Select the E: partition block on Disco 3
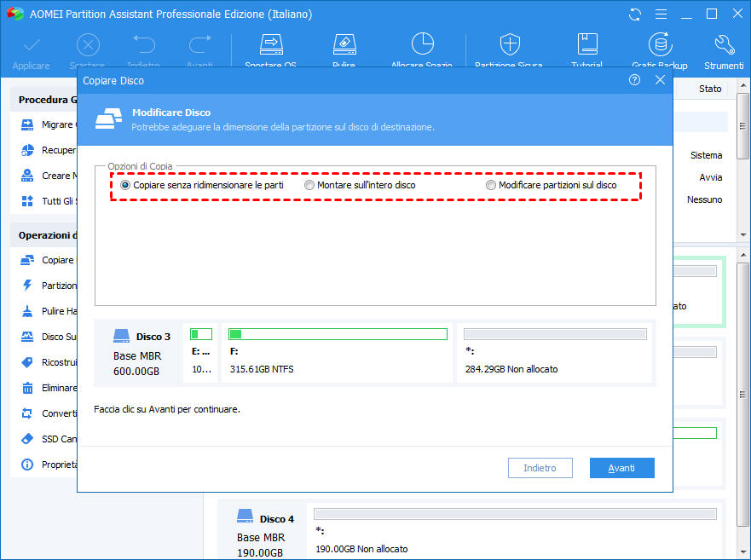Screen dimensions: 751x560 (200, 353)
